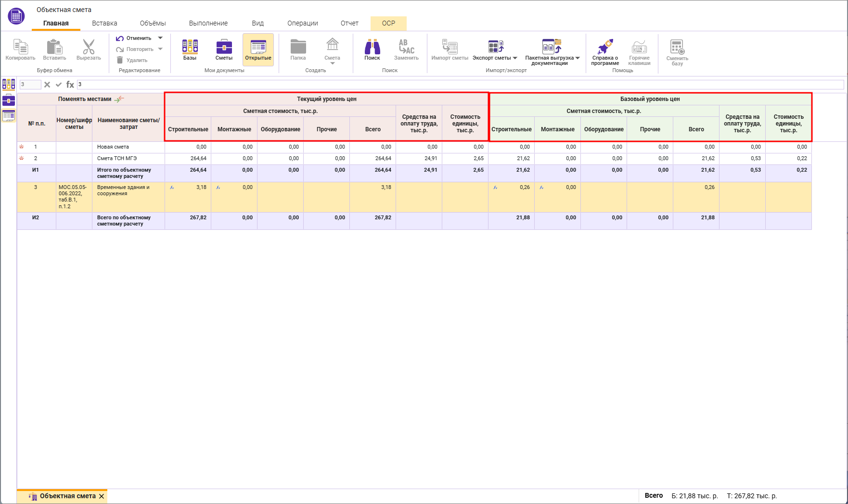Click the Сменить базу icon
The image size is (848, 504).
click(677, 47)
